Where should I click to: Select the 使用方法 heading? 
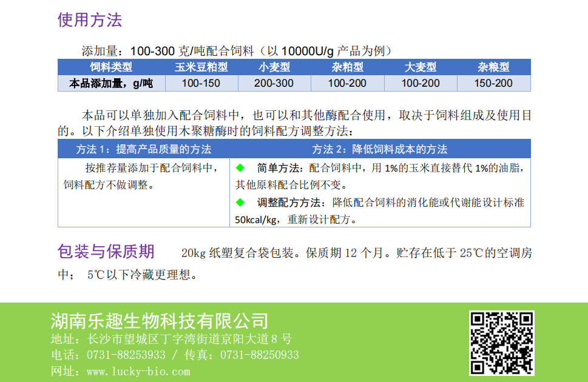tap(90, 20)
